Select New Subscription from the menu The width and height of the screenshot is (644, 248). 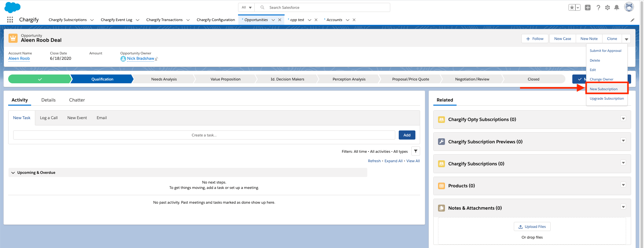tap(603, 89)
